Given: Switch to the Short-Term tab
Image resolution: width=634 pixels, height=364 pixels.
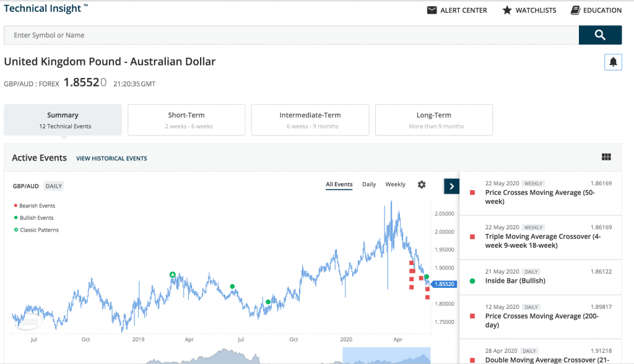Looking at the screenshot, I should (186, 119).
